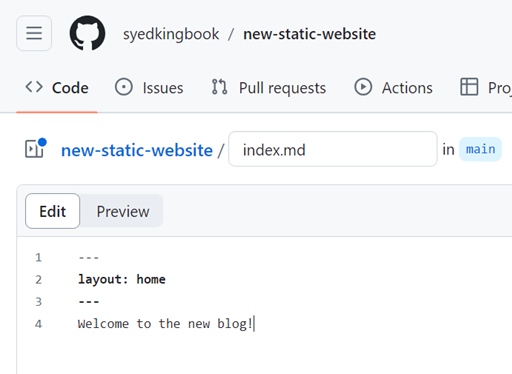The image size is (512, 374).
Task: Click the Actions play-circle icon
Action: (363, 87)
